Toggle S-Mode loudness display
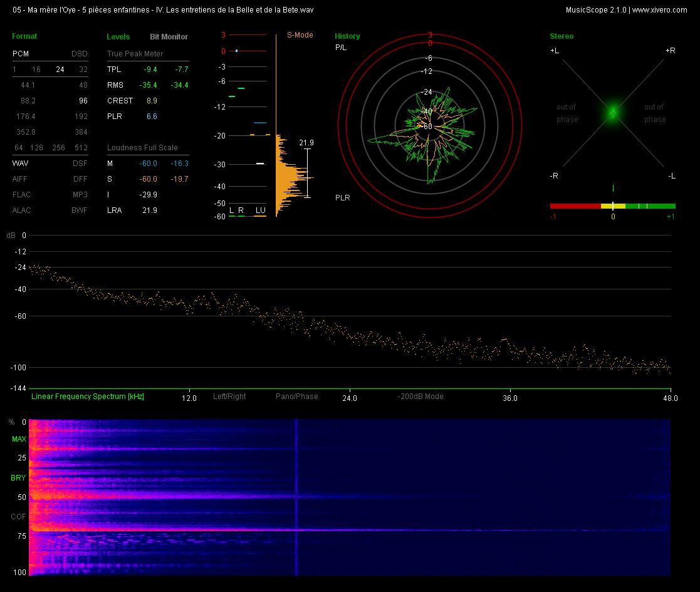Screen dimensions: 700x592 [300, 35]
